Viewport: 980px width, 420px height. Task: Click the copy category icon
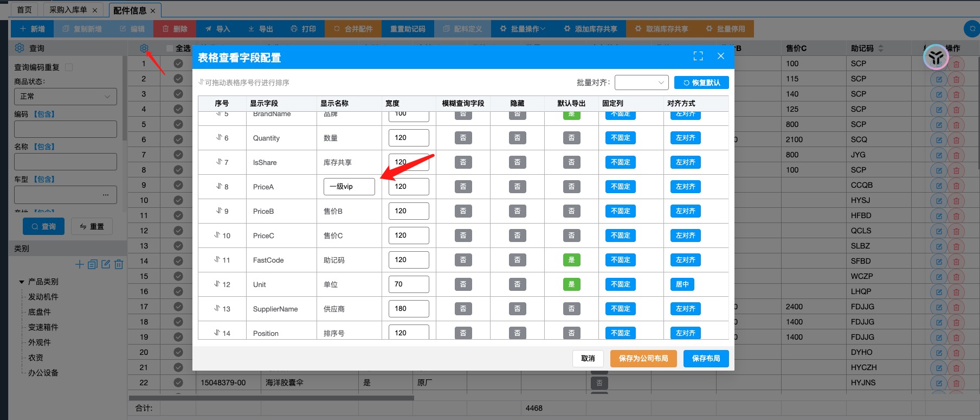[x=93, y=264]
